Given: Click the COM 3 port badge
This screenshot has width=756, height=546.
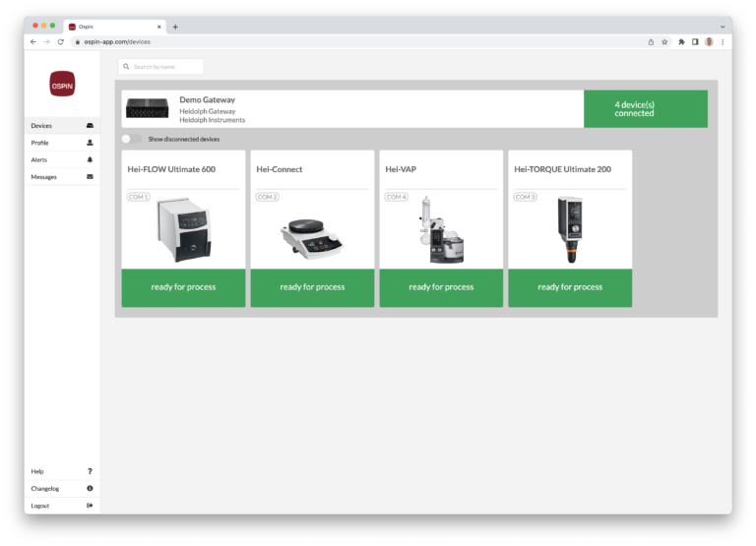Looking at the screenshot, I should (525, 197).
